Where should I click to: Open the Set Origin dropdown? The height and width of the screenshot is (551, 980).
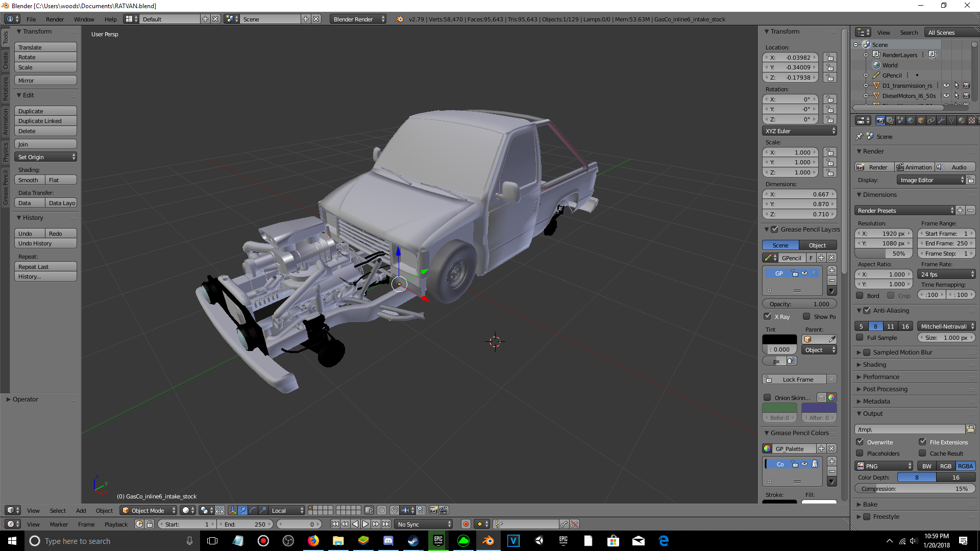pos(46,157)
